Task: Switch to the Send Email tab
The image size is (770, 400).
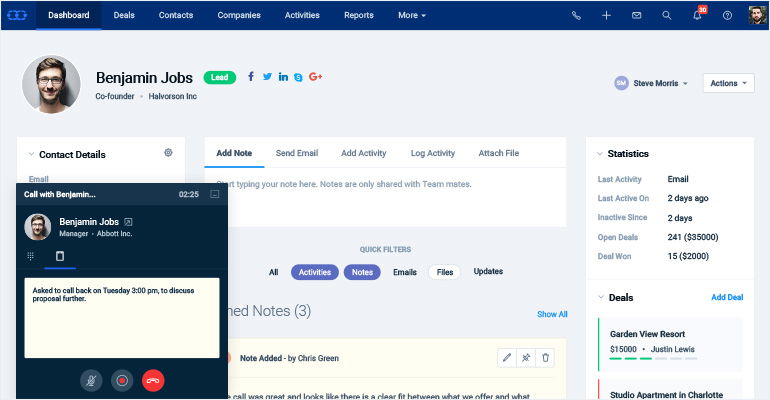Action: click(297, 153)
